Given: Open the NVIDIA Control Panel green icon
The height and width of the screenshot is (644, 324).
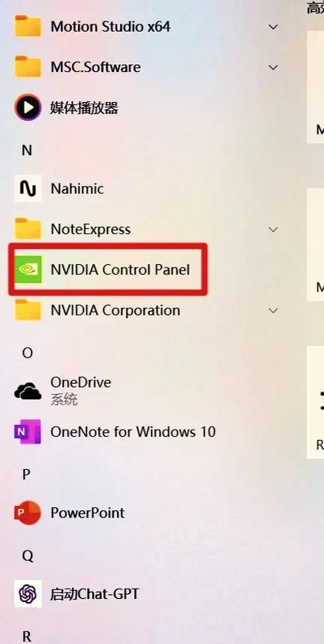Looking at the screenshot, I should (x=28, y=270).
